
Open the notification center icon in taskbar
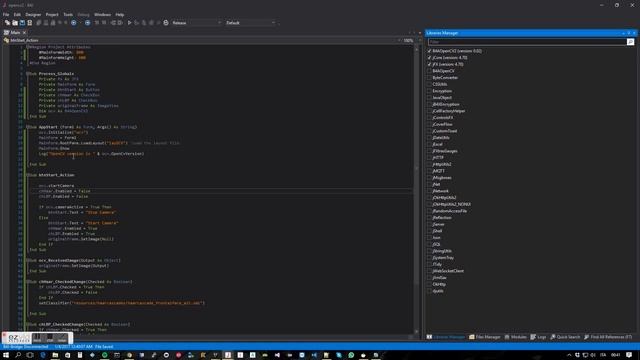point(629,355)
